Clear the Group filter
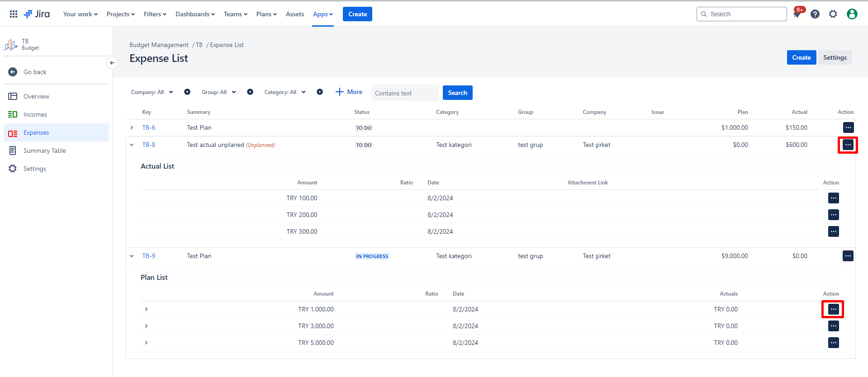Viewport: 868px width, 377px height. (250, 92)
